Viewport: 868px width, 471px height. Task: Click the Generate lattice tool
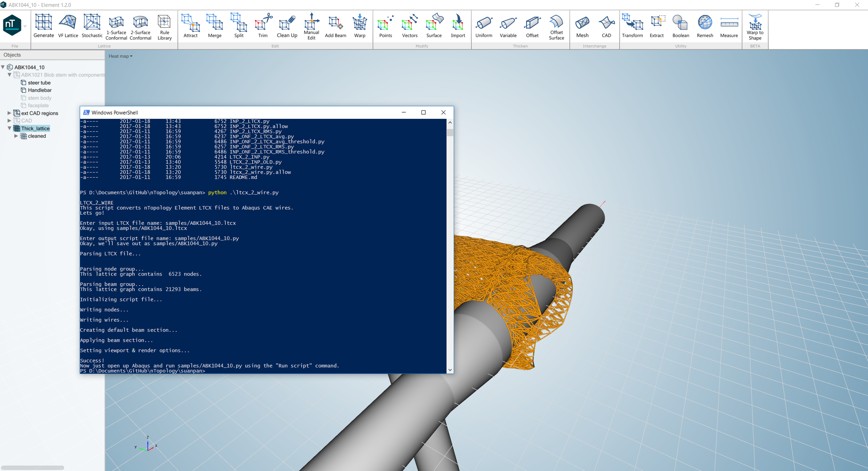44,26
